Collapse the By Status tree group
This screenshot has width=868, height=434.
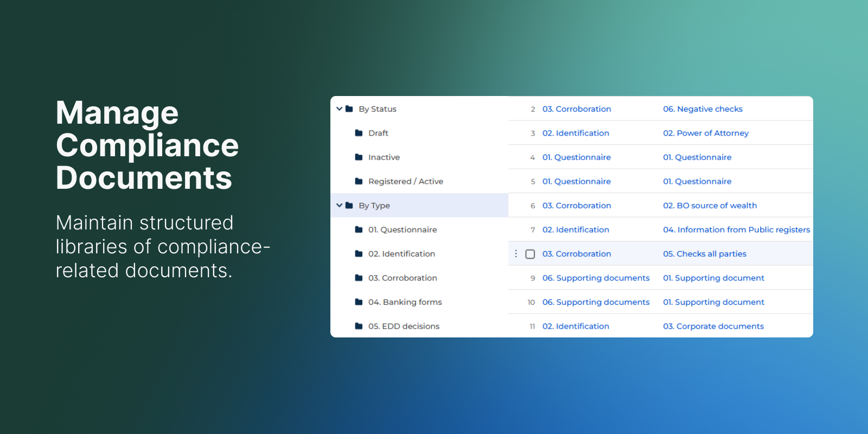click(x=340, y=109)
